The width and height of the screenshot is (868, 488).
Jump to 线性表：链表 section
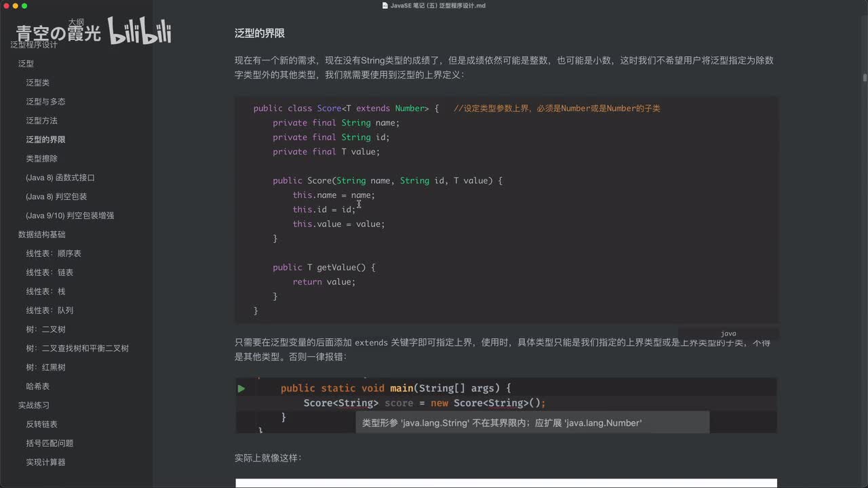pos(50,272)
